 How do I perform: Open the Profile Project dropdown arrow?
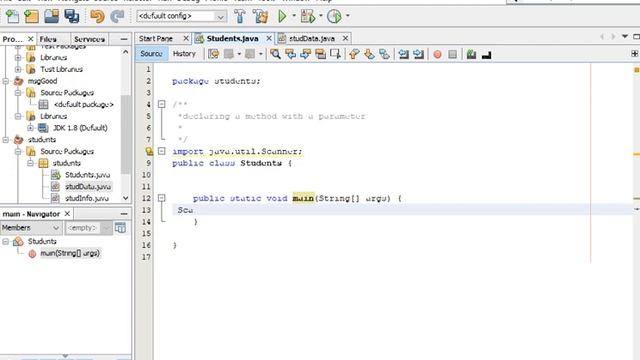pos(347,16)
